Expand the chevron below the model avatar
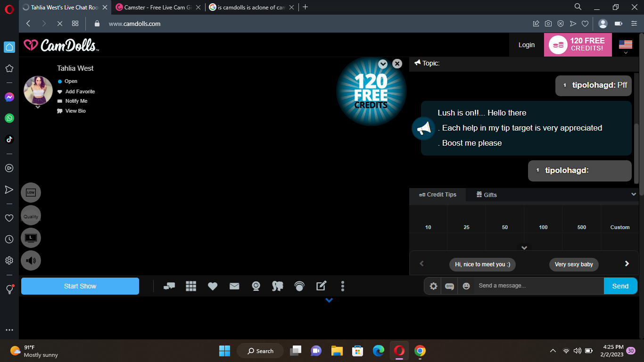Image resolution: width=644 pixels, height=362 pixels. [x=38, y=107]
